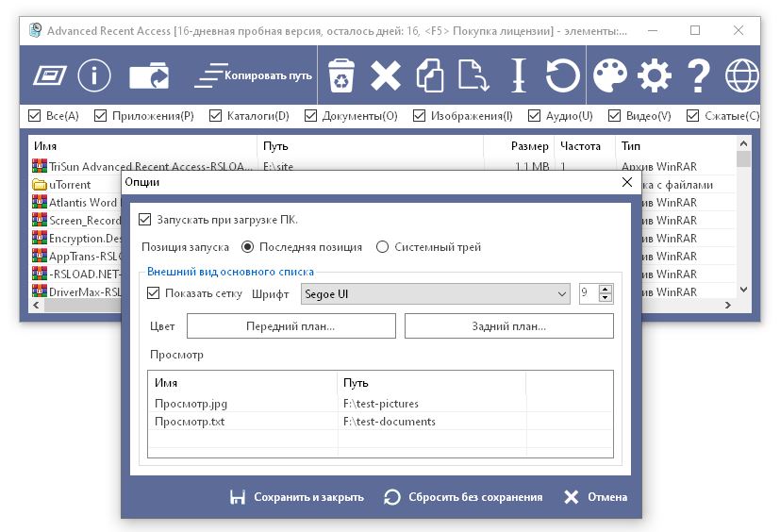Open the Segoe UI font dropdown
780x532 pixels.
pos(435,293)
